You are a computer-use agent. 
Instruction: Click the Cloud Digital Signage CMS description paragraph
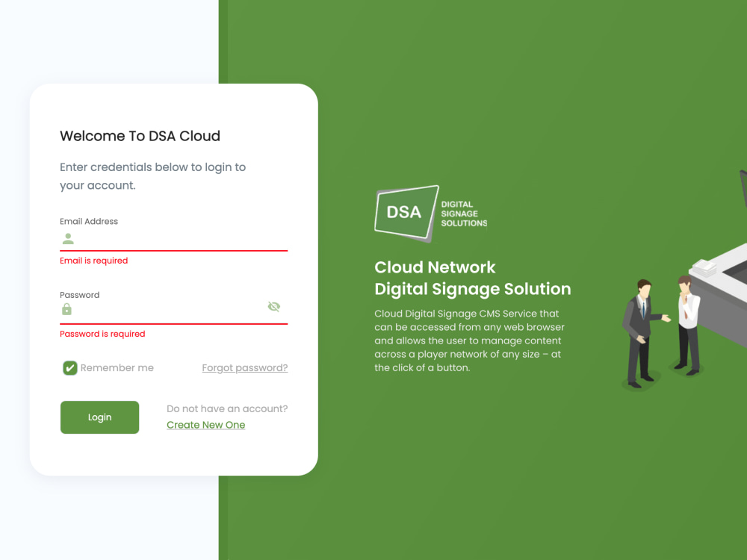[469, 340]
